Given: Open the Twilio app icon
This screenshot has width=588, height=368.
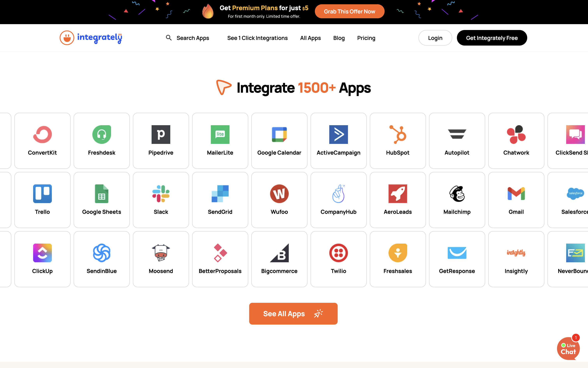Looking at the screenshot, I should 338,253.
